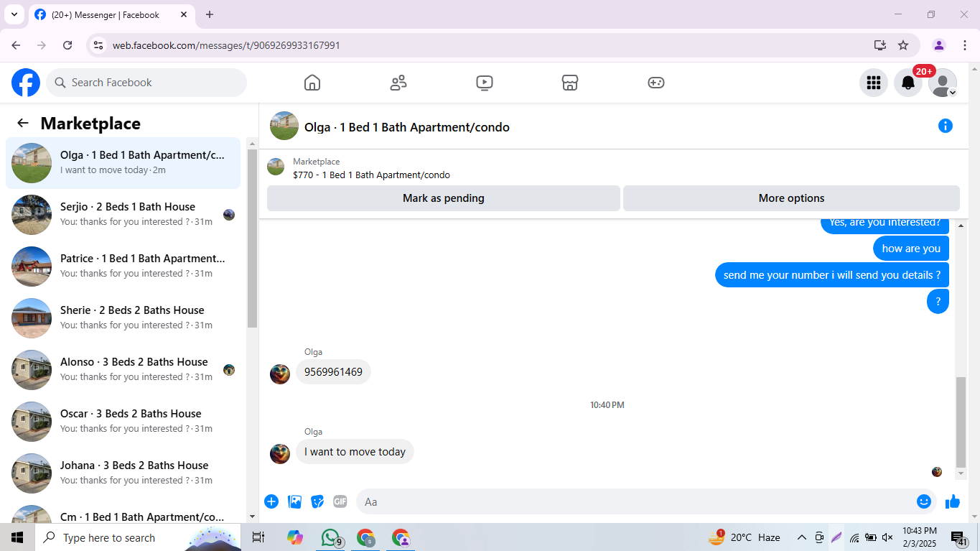This screenshot has height=551, width=980.
Task: Click the Mark as pending button
Action: pos(444,198)
